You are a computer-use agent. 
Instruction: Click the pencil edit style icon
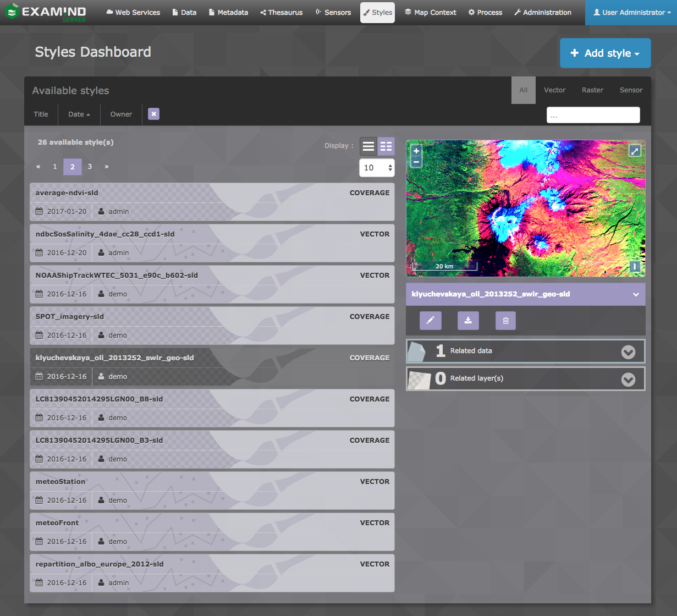[430, 321]
